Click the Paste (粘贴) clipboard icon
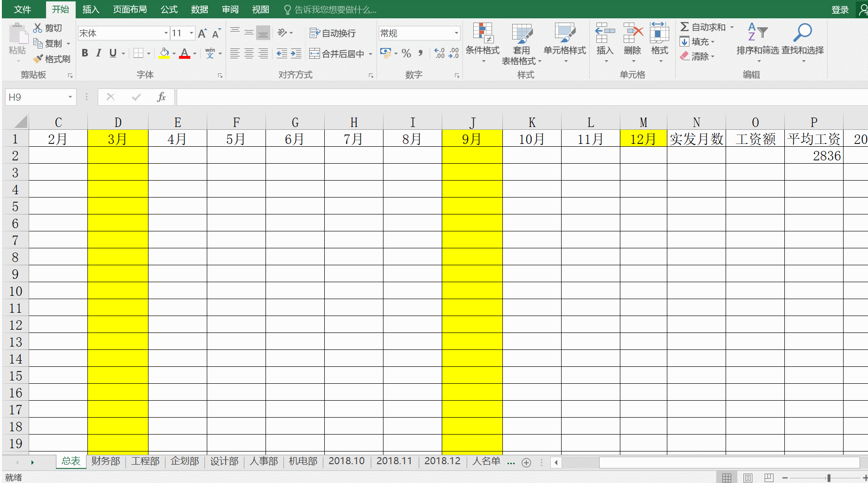 click(18, 34)
